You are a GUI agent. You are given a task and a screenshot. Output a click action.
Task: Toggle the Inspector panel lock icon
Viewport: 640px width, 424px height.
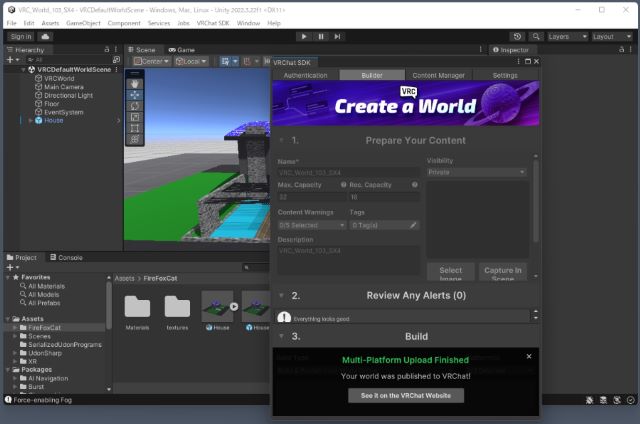(621, 49)
